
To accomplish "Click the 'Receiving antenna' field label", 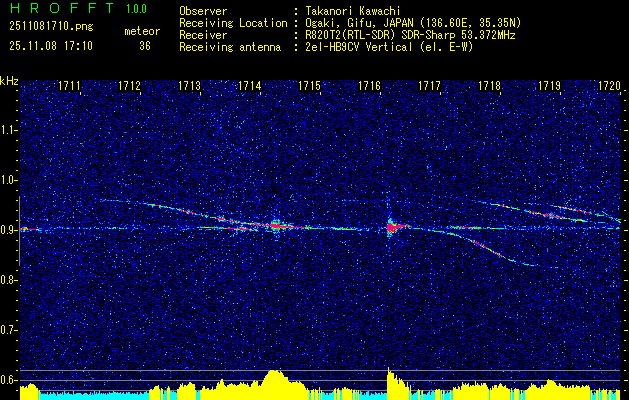I will [230, 47].
